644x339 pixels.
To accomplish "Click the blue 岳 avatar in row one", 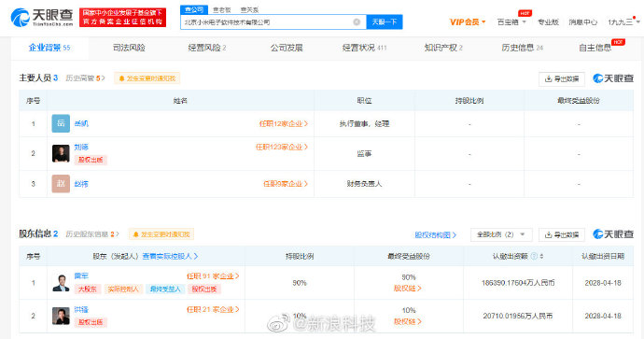I will [x=61, y=123].
